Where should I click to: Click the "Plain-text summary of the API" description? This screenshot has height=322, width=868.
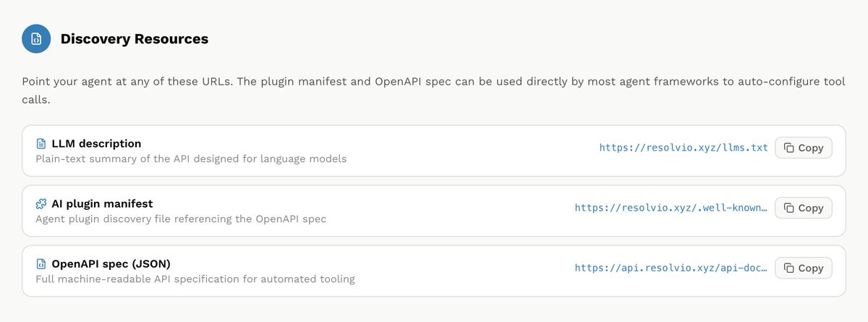pyautogui.click(x=191, y=158)
